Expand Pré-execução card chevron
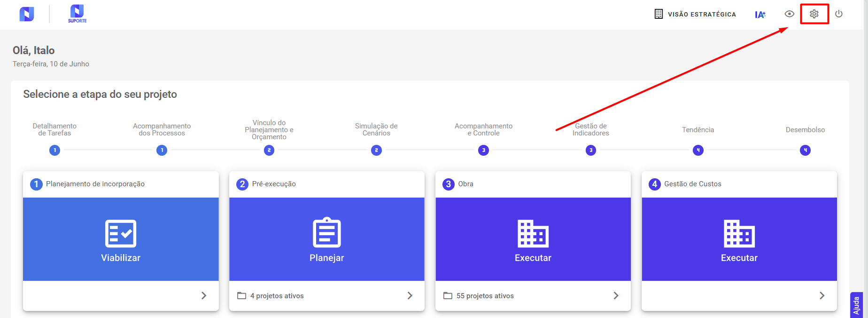Image resolution: width=868 pixels, height=318 pixels. 410,295
